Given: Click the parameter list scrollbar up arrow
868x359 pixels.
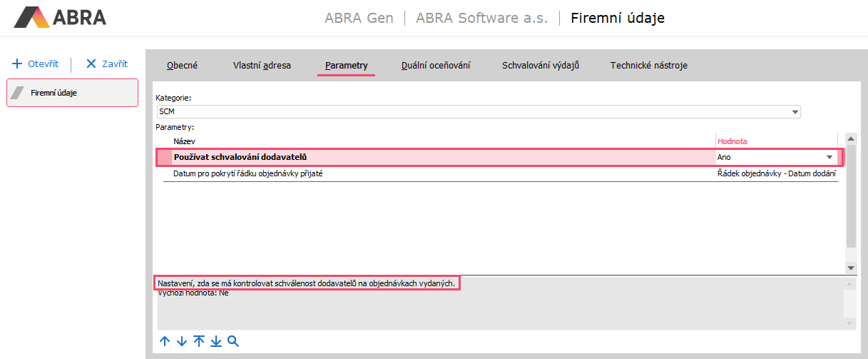Looking at the screenshot, I should point(850,139).
